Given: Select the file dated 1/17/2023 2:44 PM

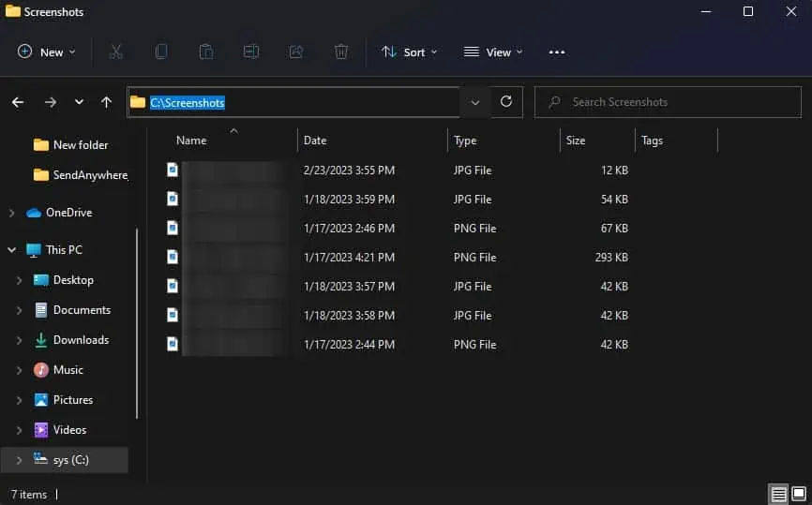Looking at the screenshot, I should coord(398,344).
